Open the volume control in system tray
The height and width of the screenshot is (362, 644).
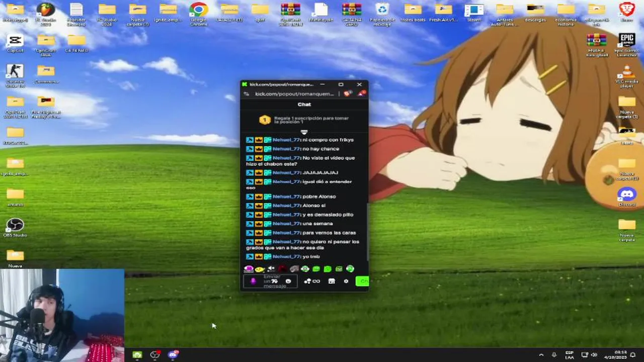pos(594,355)
